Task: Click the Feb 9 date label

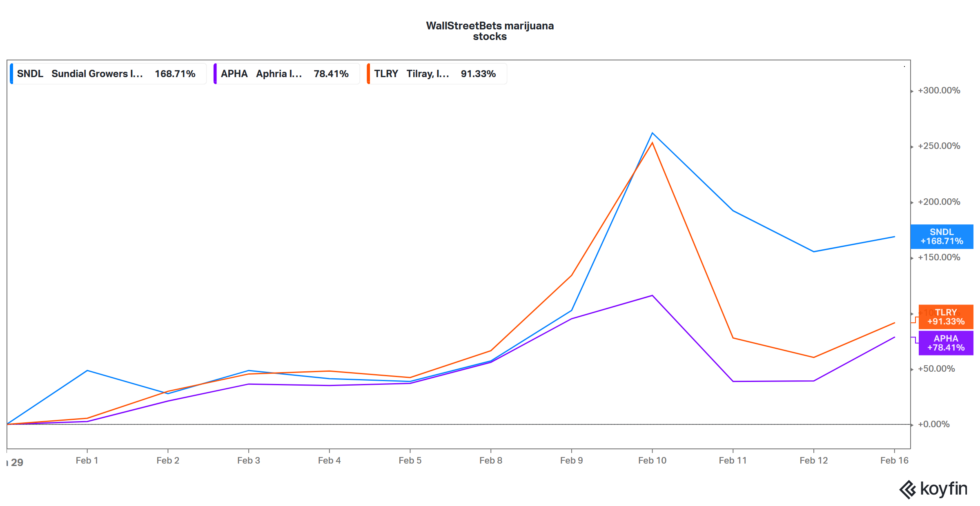Action: [572, 460]
